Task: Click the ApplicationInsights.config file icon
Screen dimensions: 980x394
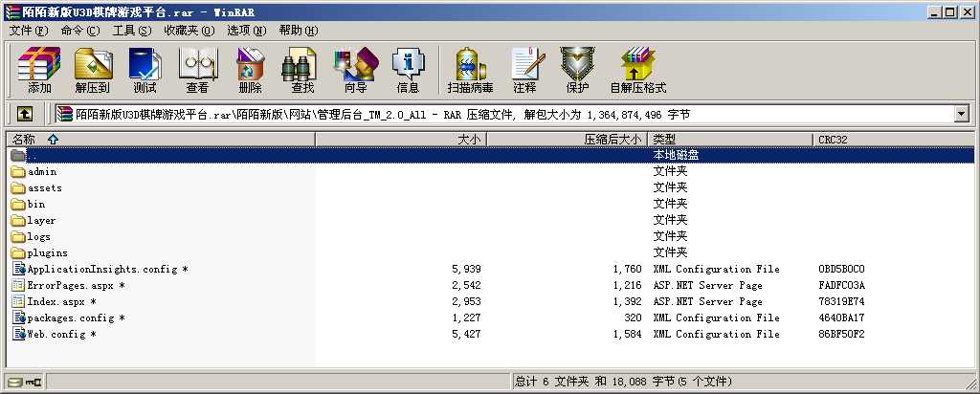Action: (x=19, y=269)
